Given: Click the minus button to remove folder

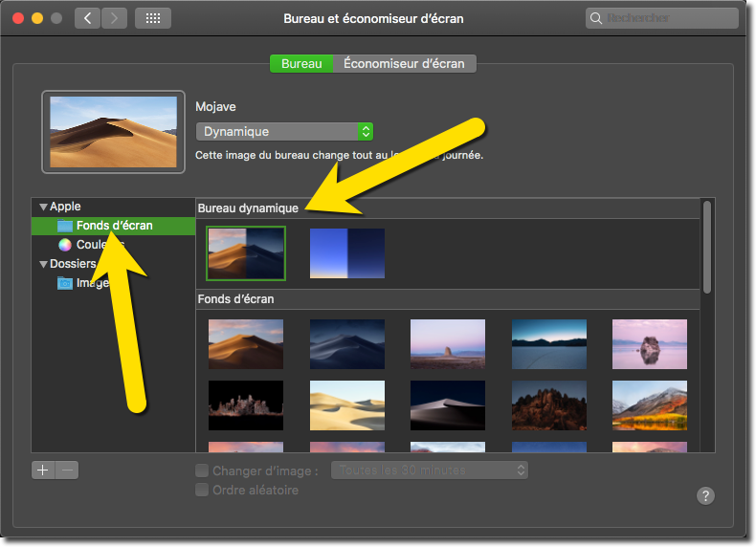Looking at the screenshot, I should click(x=66, y=470).
